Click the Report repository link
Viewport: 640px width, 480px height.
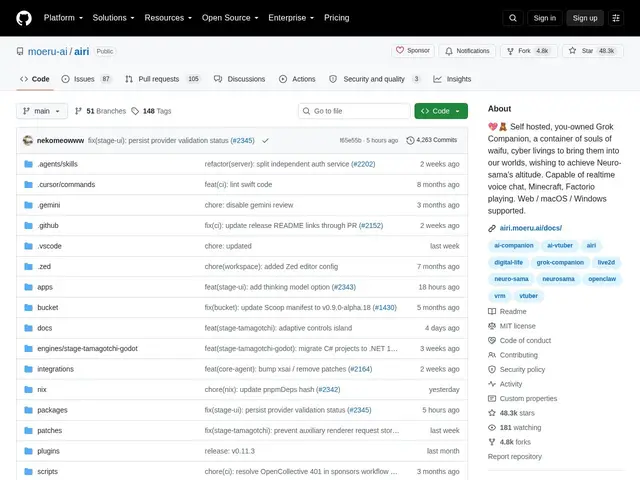(x=515, y=457)
